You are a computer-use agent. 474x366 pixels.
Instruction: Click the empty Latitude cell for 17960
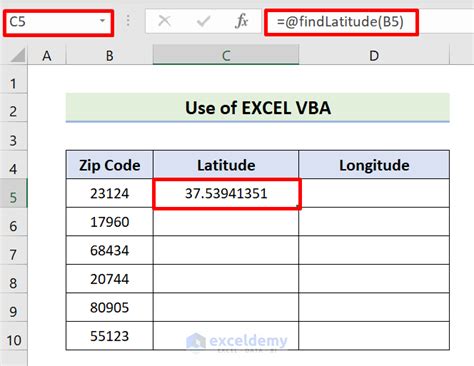pyautogui.click(x=226, y=222)
